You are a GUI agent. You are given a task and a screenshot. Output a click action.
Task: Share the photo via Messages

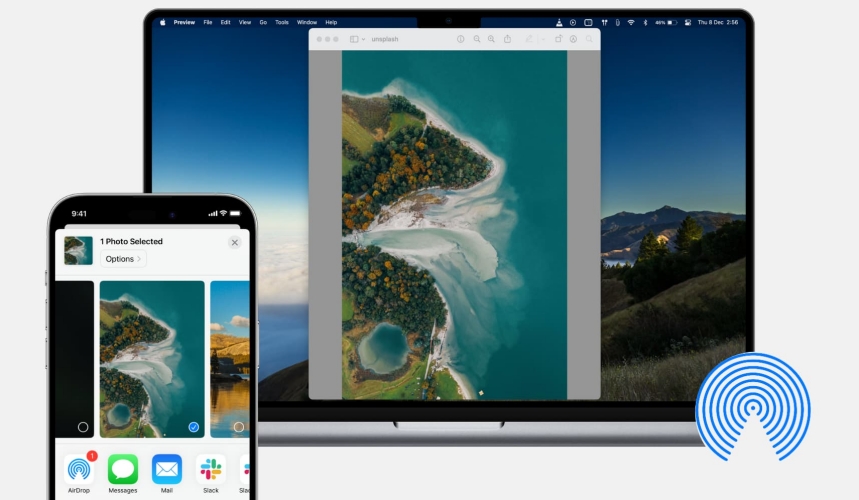123,469
